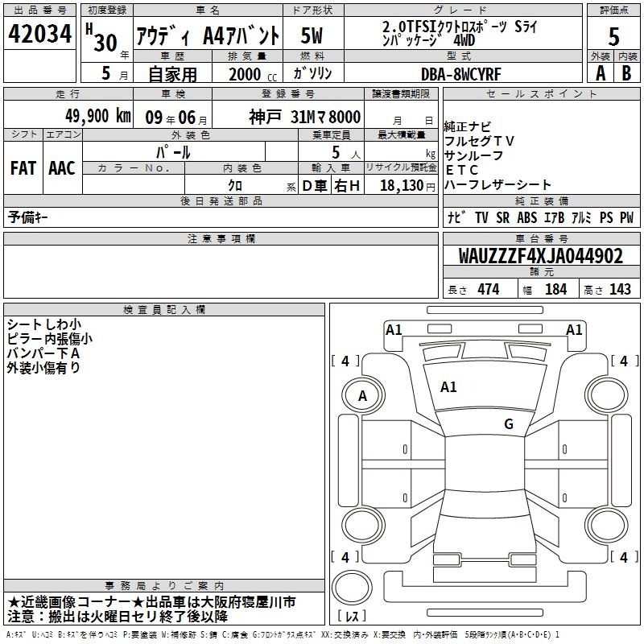The image size is (644, 644).
Task: Select the overall evaluation score 5
Action: [x=613, y=36]
